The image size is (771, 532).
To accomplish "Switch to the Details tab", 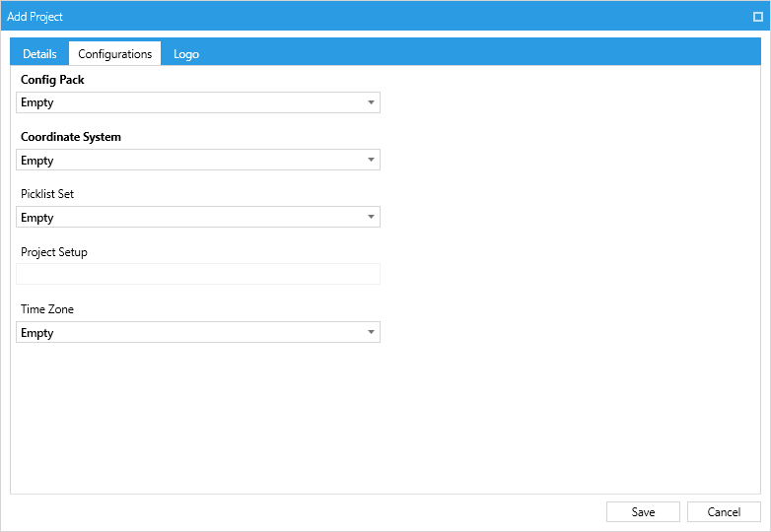I will [x=39, y=53].
